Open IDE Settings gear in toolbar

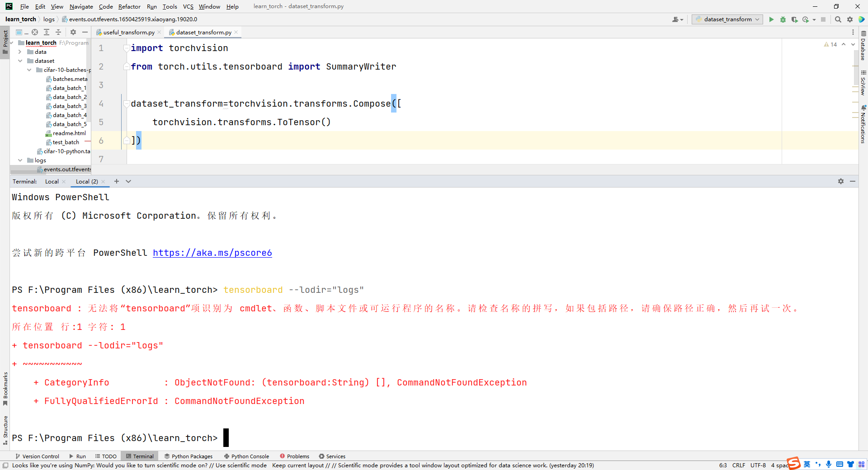850,19
